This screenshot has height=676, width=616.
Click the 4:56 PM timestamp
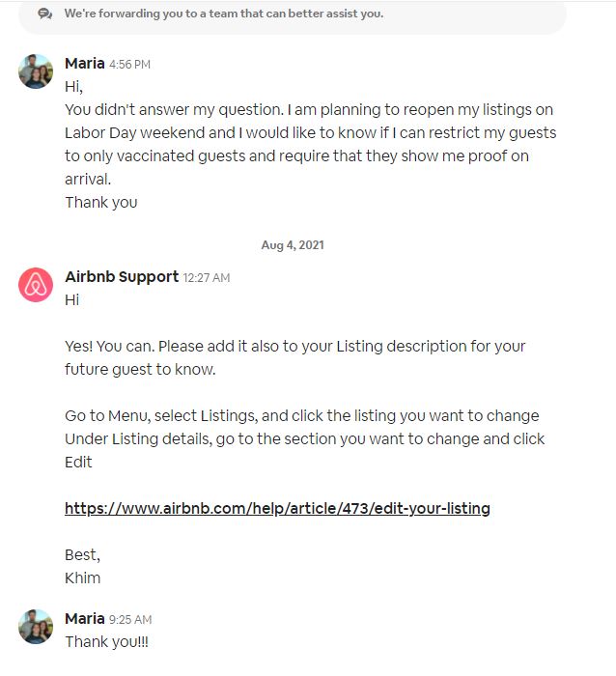129,65
